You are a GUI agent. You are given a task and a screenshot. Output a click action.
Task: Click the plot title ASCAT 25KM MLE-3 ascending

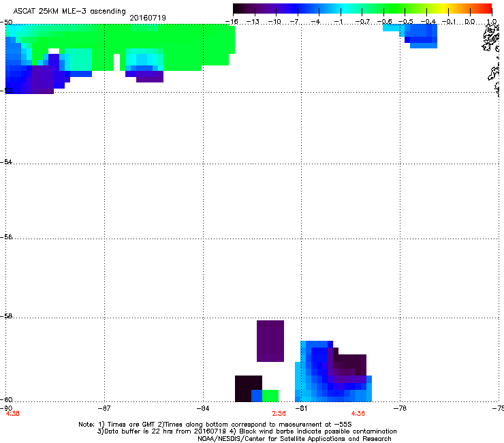[69, 12]
